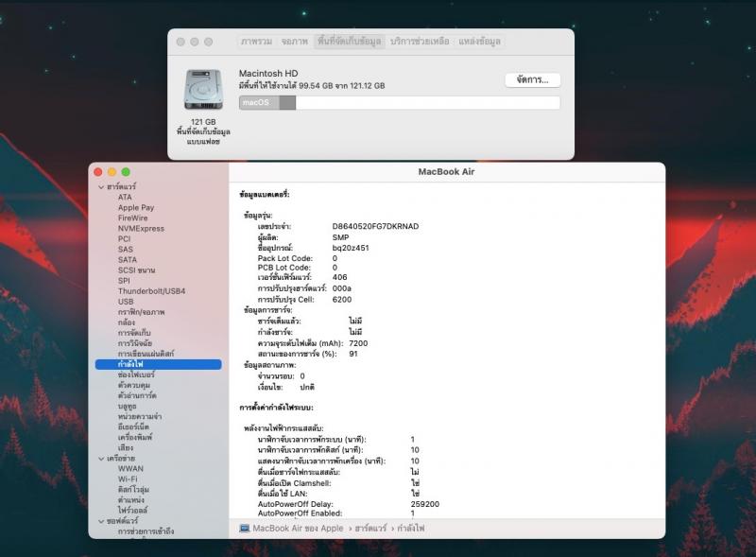Select WWAN under the network section
The image size is (756, 557).
coord(130,469)
